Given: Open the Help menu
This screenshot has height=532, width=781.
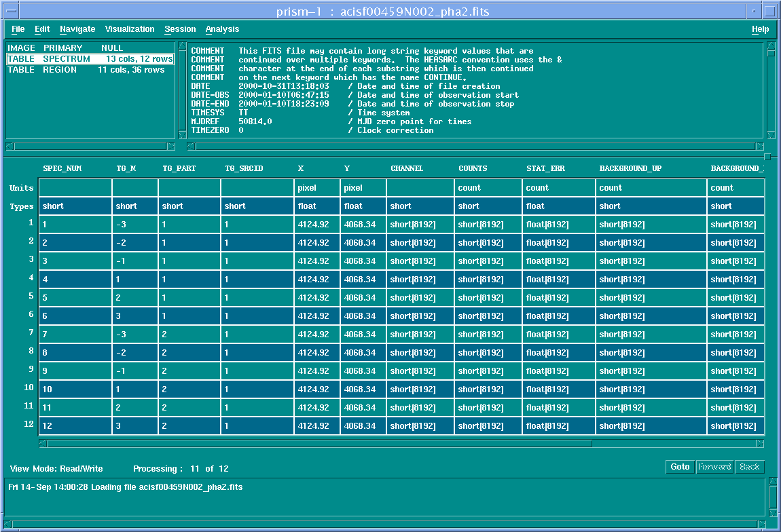Looking at the screenshot, I should tap(760, 29).
